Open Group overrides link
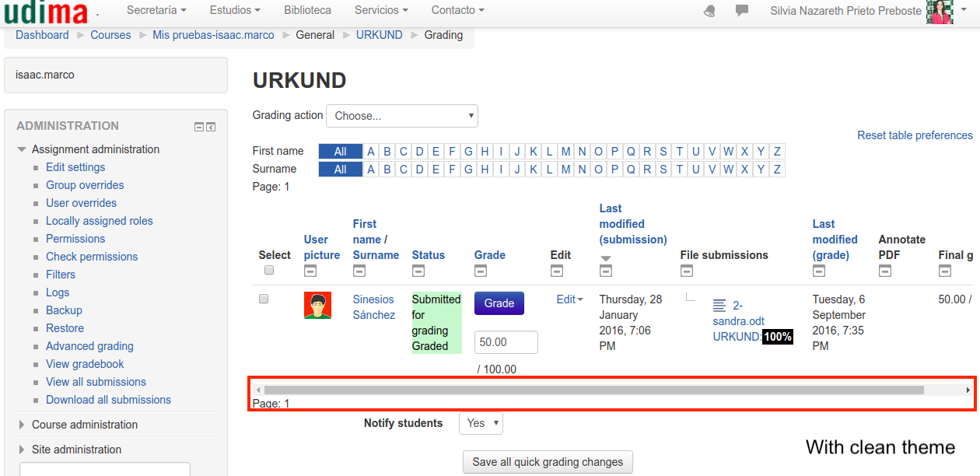The image size is (980, 476). tap(85, 185)
